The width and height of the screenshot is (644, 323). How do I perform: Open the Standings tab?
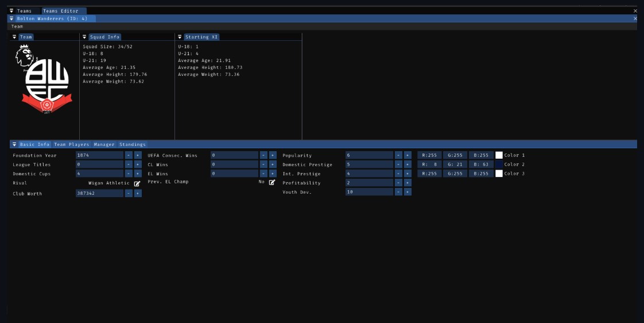(132, 144)
